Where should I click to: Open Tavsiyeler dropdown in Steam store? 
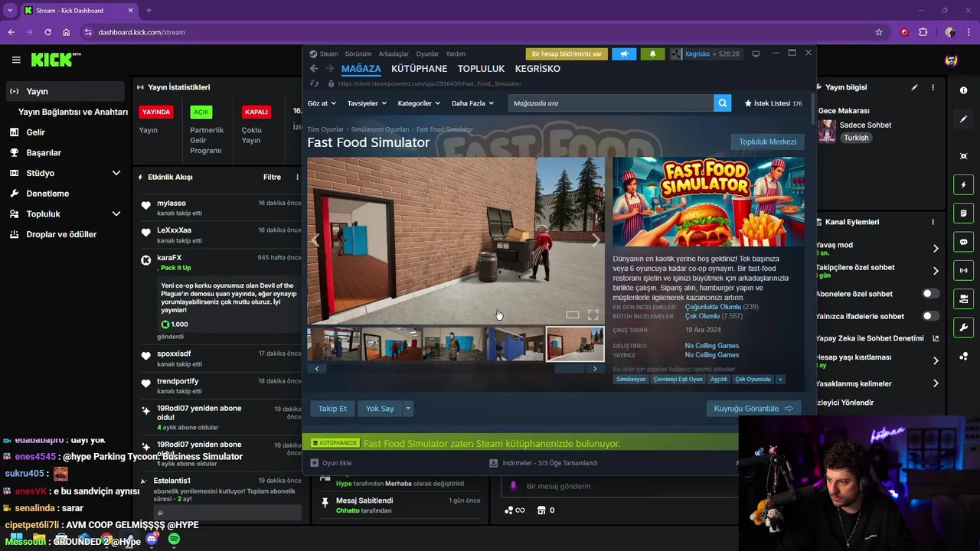367,103
